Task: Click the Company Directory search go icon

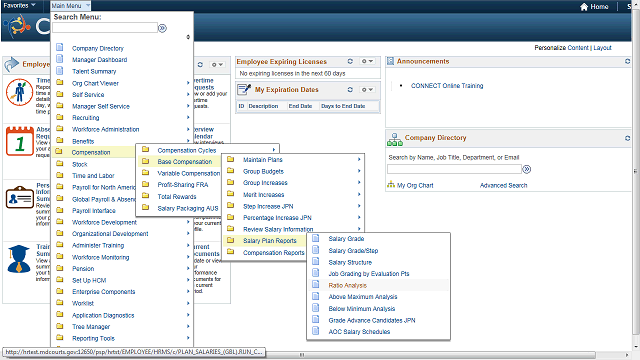Action: (x=527, y=169)
